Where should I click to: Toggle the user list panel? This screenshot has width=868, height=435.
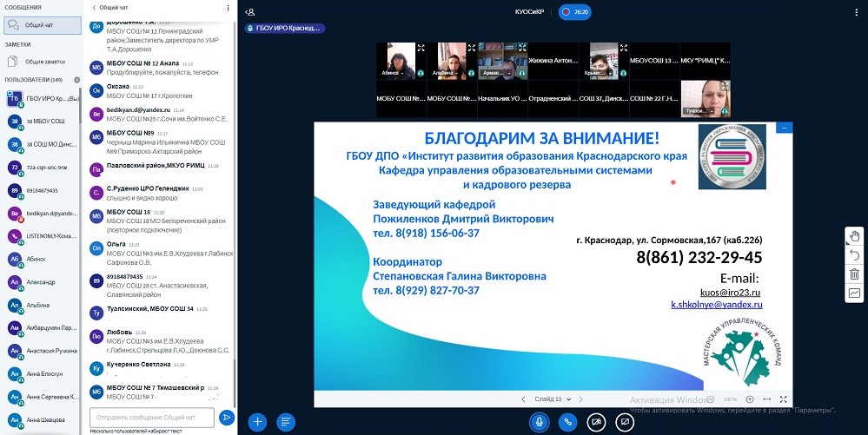pos(250,12)
